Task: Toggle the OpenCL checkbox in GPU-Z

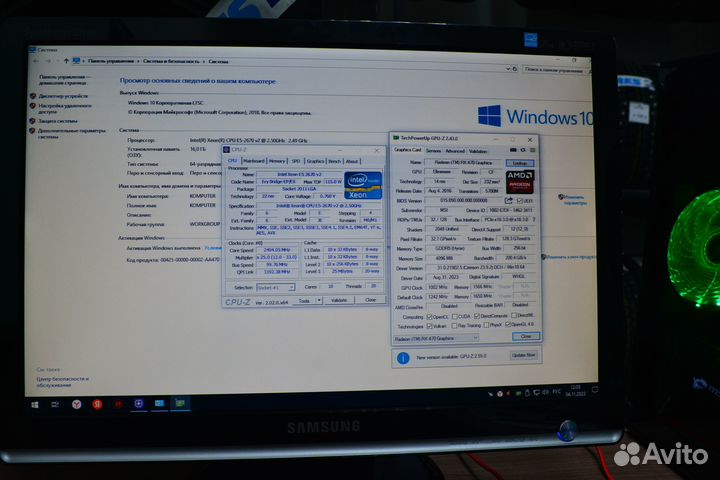Action: click(x=429, y=317)
